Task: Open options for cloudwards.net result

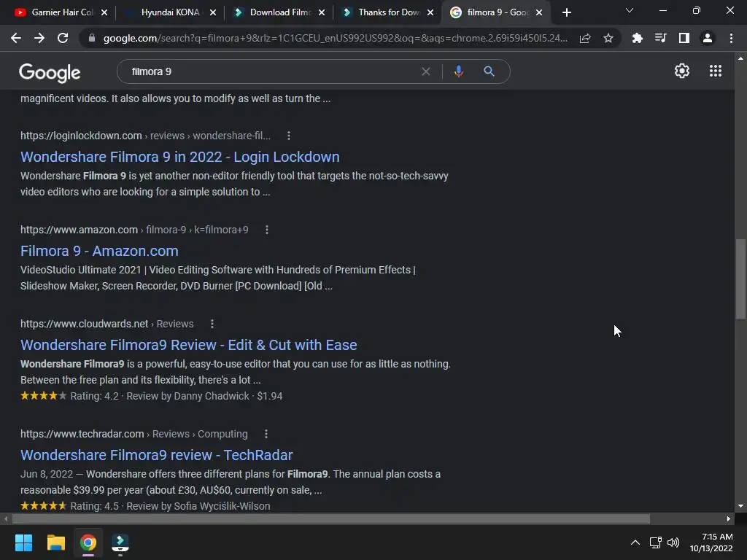Action: [x=212, y=324]
